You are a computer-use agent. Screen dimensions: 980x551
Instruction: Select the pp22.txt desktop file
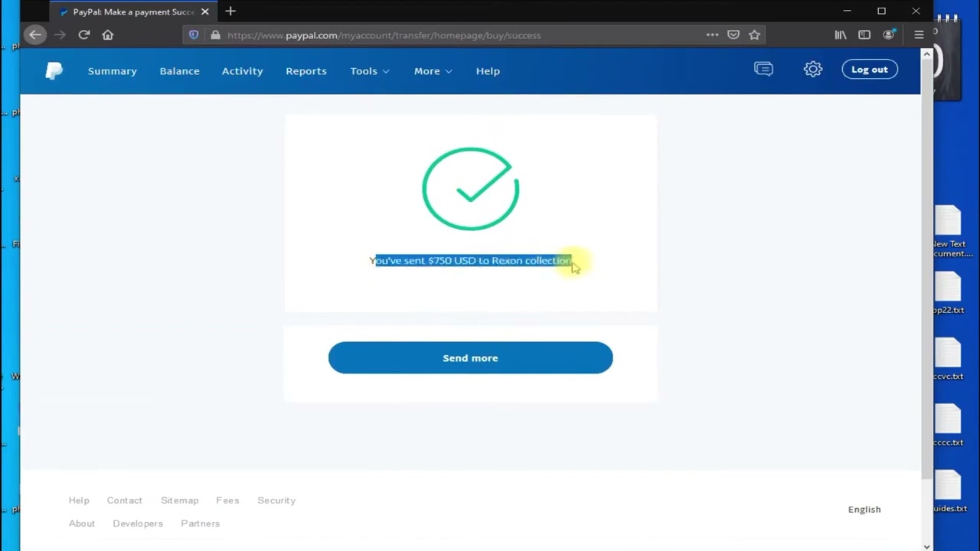tap(949, 293)
